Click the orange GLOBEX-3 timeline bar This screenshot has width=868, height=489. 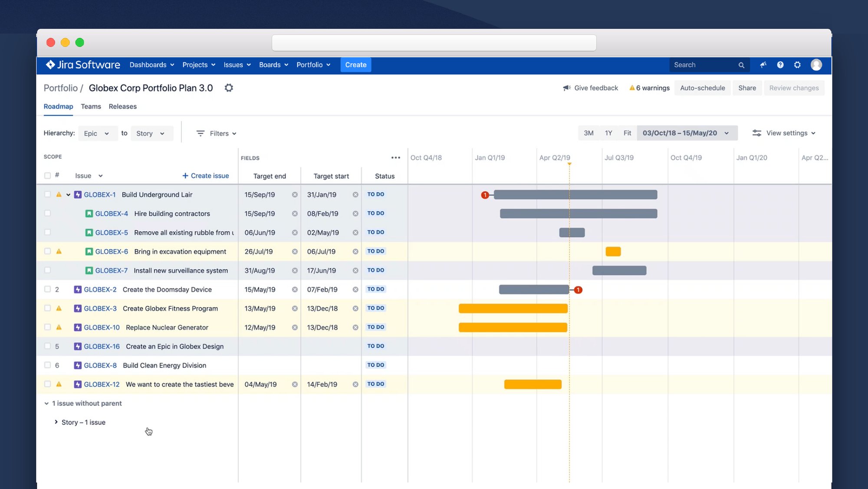point(513,308)
